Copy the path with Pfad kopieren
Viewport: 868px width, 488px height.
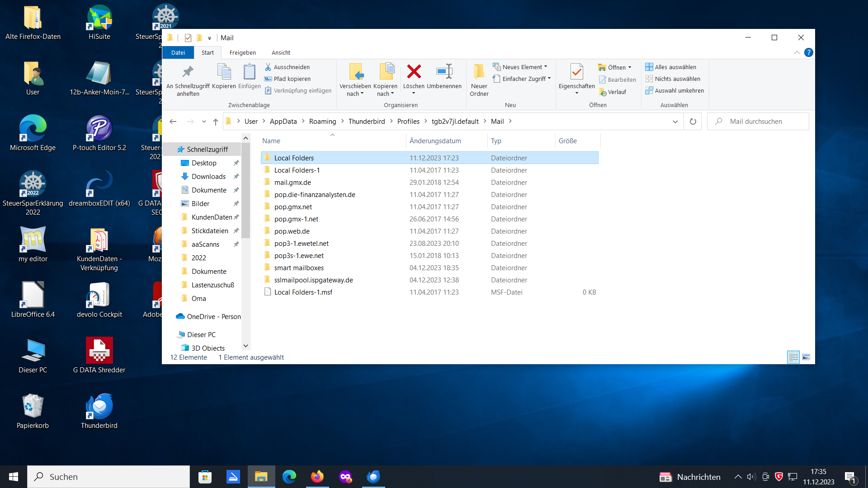tap(288, 79)
